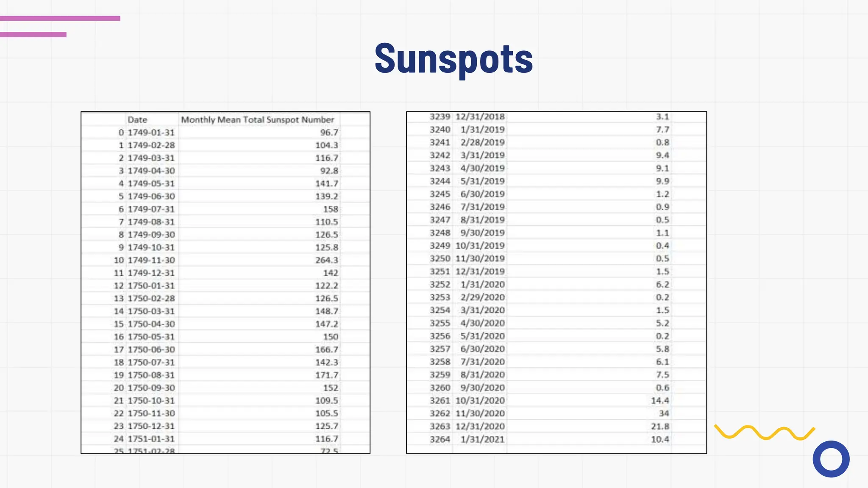
Task: Select the value 109.5
Action: pyautogui.click(x=327, y=400)
